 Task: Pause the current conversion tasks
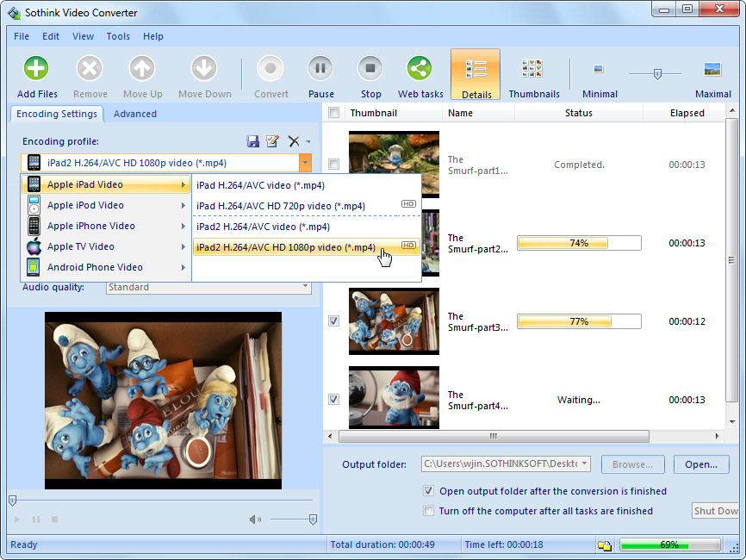pos(320,69)
